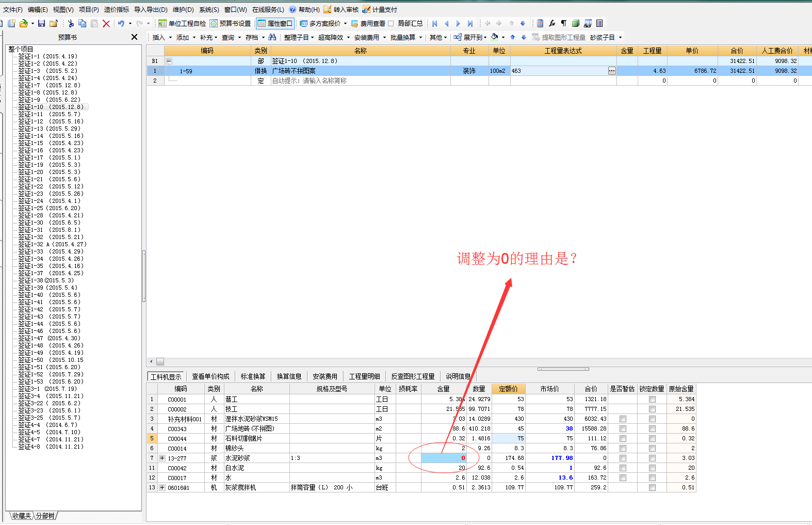Open 单位工程自检 self-check tool

[182, 23]
